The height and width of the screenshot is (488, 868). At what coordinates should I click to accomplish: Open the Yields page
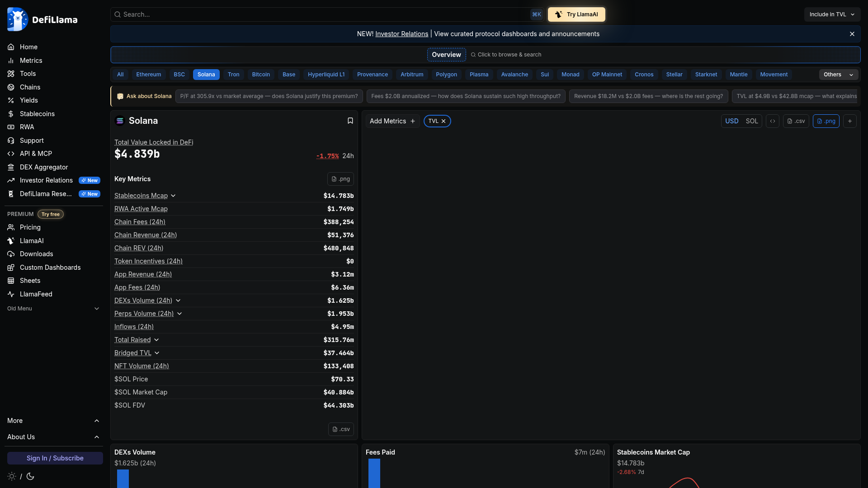click(x=28, y=100)
